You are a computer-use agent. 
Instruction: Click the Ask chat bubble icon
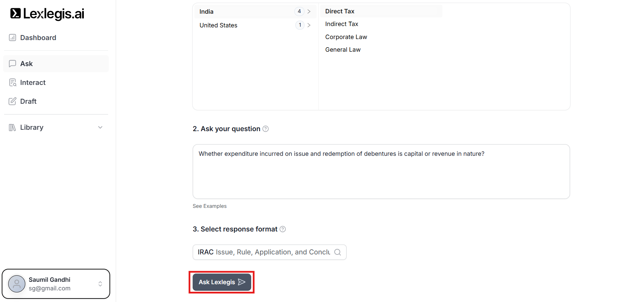(x=12, y=64)
